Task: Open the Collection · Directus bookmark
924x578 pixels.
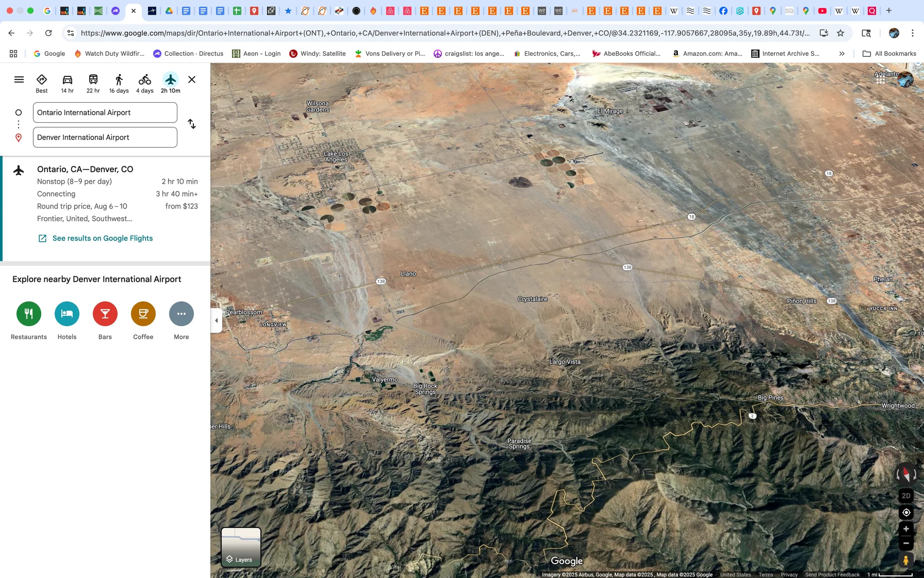Action: coord(188,53)
